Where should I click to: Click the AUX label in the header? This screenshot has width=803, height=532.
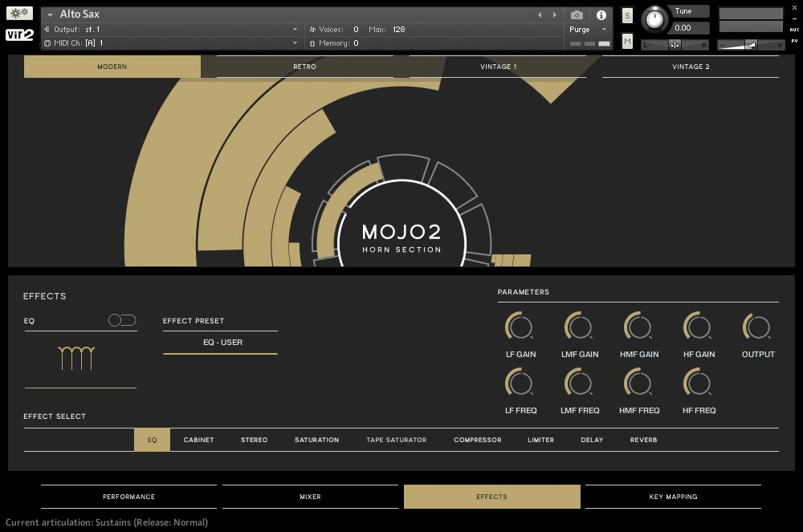793,30
